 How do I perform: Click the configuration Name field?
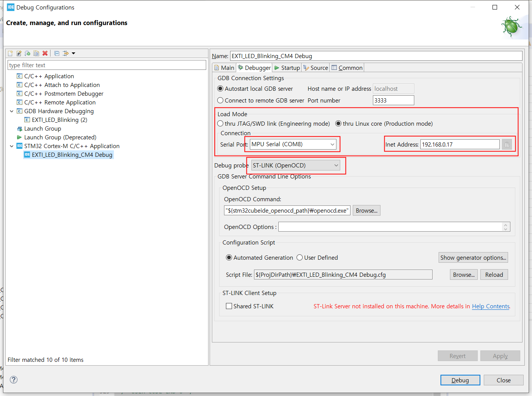(x=376, y=56)
